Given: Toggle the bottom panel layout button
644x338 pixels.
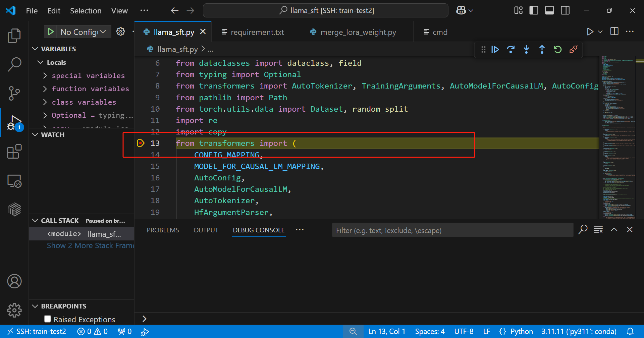Looking at the screenshot, I should click(549, 11).
